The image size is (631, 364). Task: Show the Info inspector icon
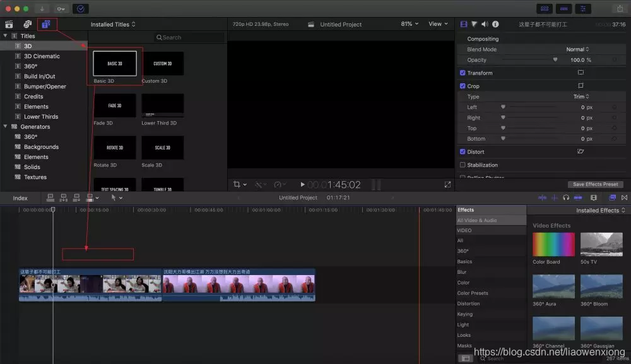pyautogui.click(x=495, y=24)
